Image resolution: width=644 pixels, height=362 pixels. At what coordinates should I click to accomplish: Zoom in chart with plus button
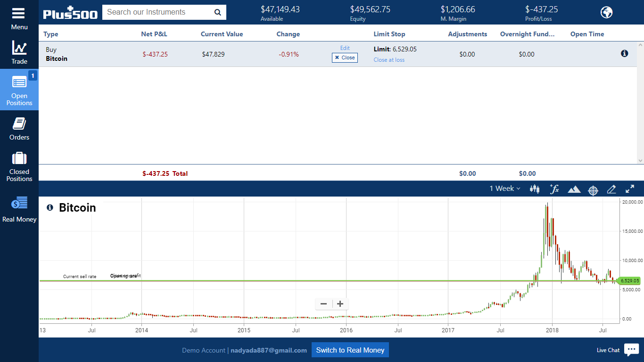click(340, 304)
